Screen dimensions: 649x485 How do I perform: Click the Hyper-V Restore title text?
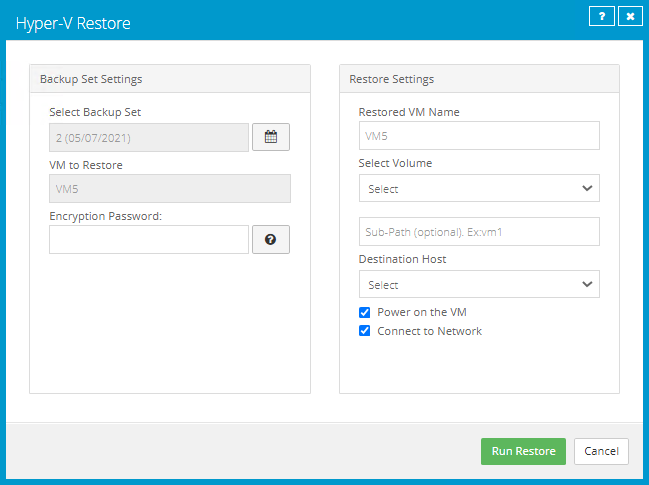73,22
